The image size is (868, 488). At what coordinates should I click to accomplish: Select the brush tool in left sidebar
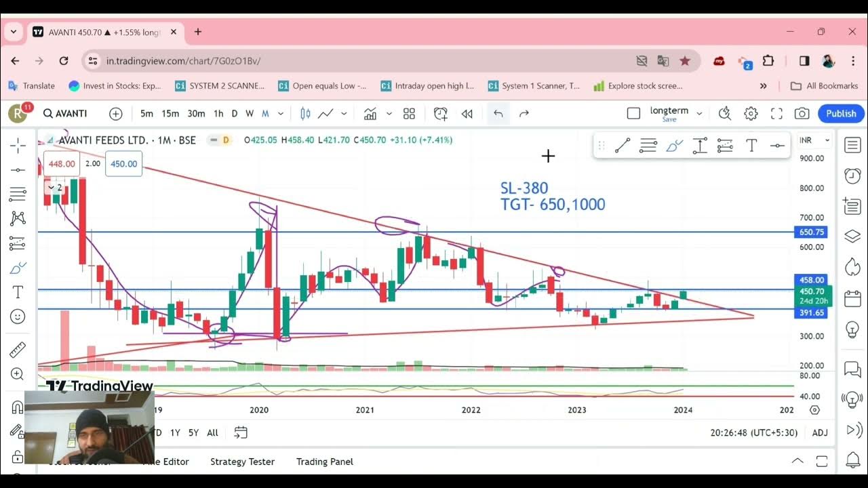point(18,268)
